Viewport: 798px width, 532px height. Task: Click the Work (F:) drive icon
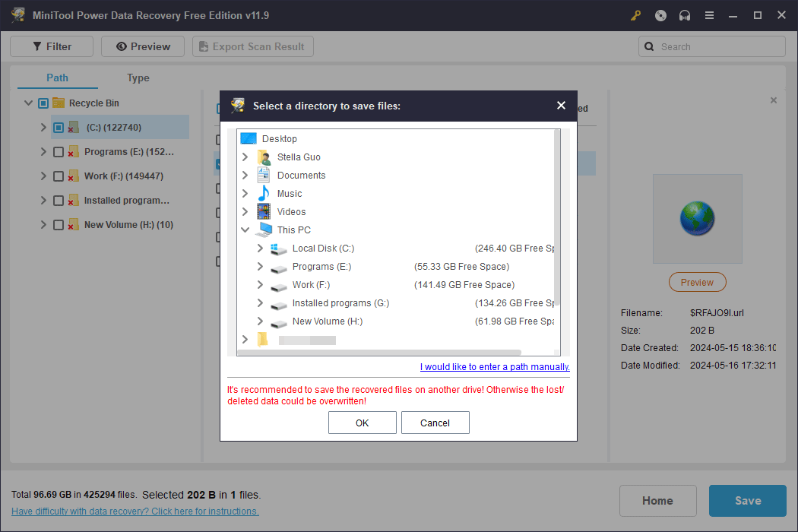click(x=278, y=286)
